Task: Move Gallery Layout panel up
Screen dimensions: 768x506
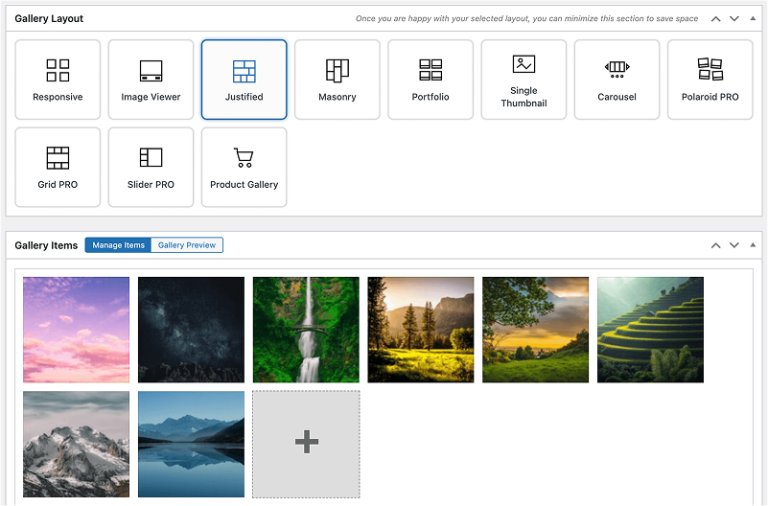Action: [x=716, y=19]
